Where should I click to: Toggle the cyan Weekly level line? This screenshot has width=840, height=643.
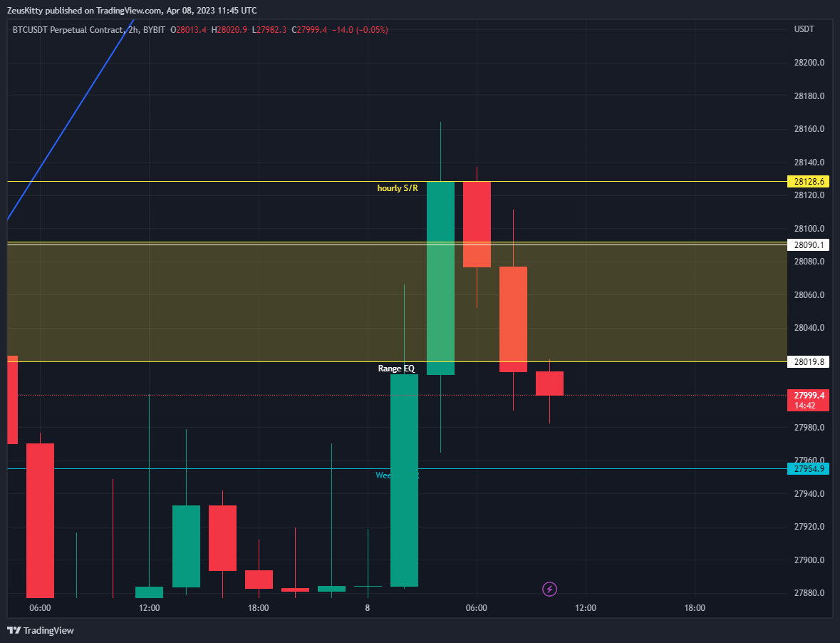pyautogui.click(x=214, y=468)
